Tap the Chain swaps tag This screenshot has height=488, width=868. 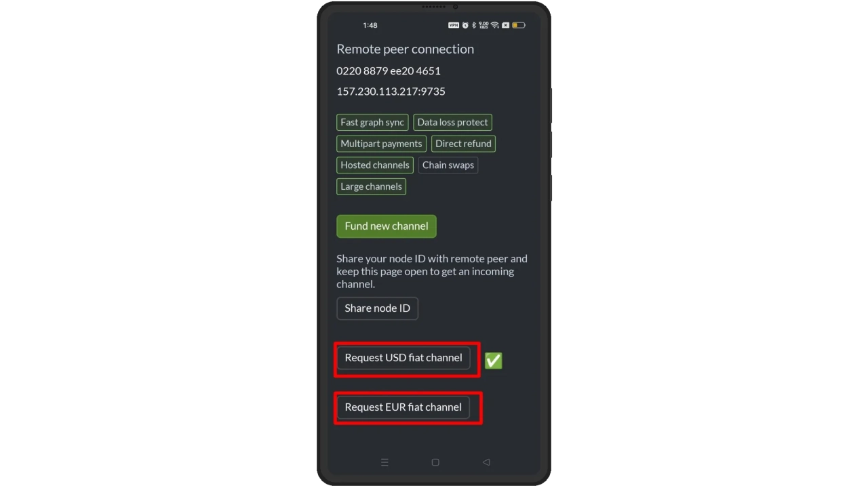point(448,165)
